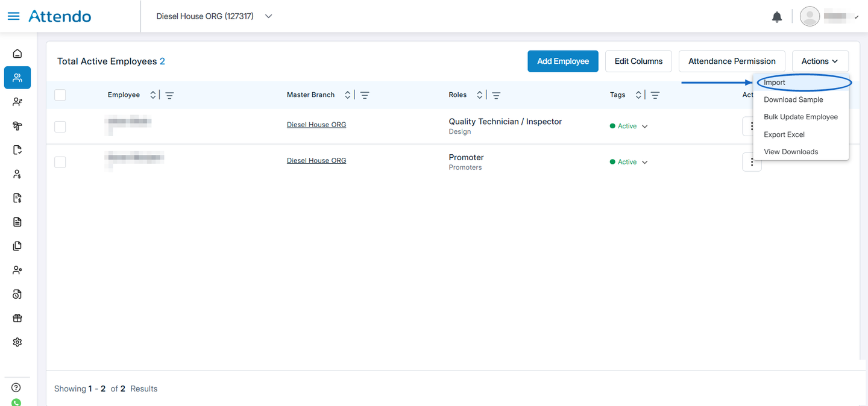Click the Promoters department label

pyautogui.click(x=465, y=167)
